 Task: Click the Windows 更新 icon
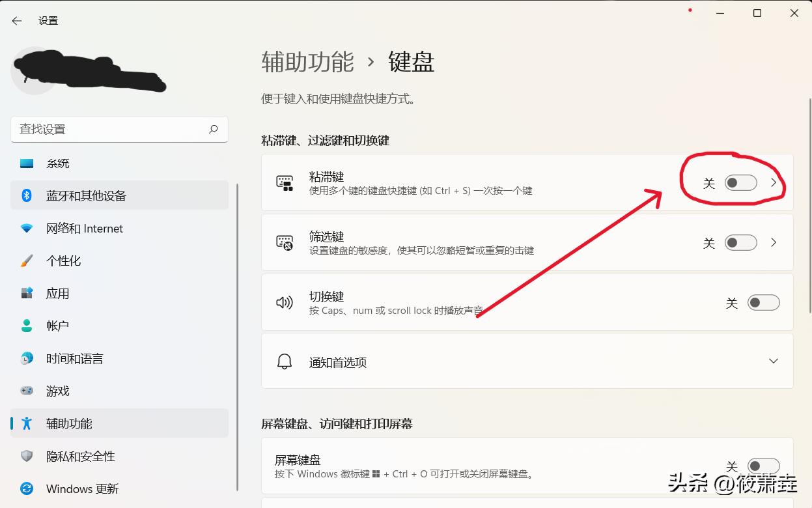[27, 488]
